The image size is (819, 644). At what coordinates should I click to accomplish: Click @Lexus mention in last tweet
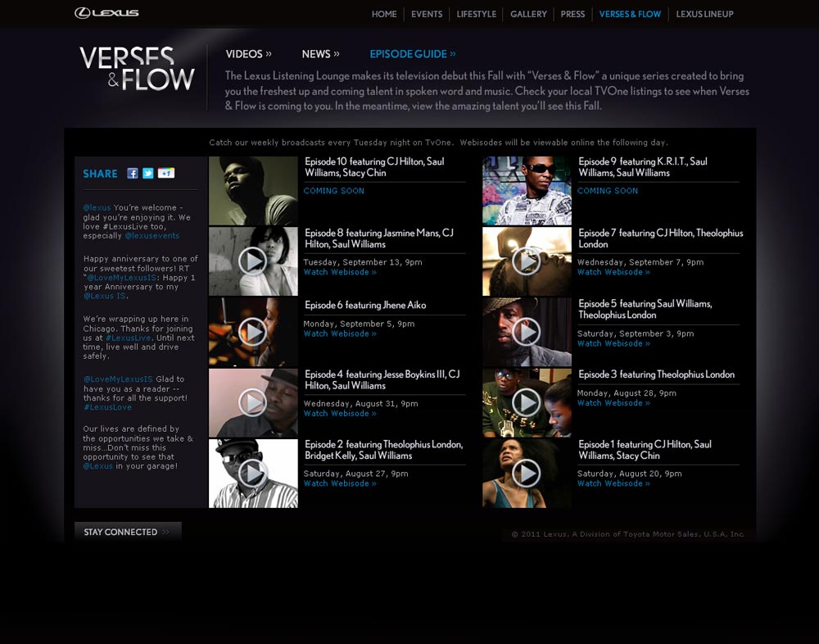point(97,465)
